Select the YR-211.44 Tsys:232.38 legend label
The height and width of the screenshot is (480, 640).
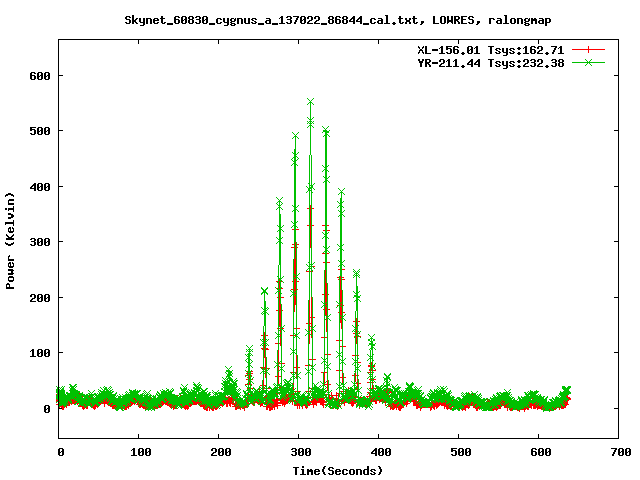(x=491, y=63)
